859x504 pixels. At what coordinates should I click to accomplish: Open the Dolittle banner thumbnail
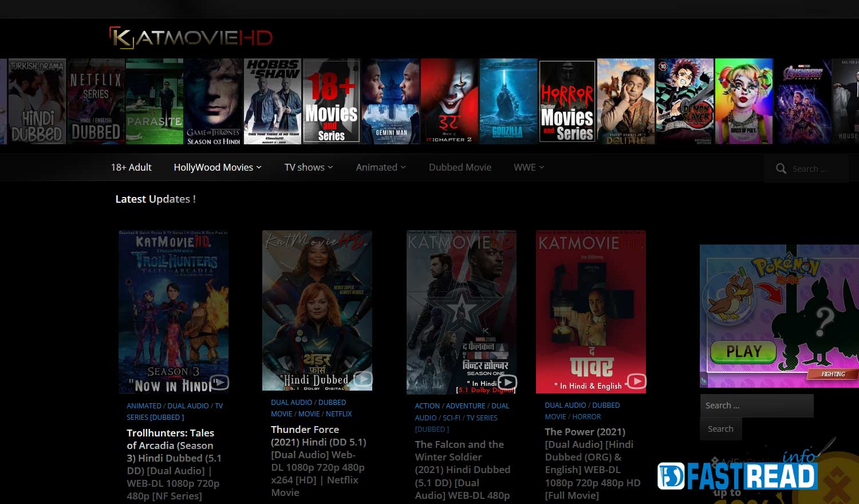click(x=626, y=101)
